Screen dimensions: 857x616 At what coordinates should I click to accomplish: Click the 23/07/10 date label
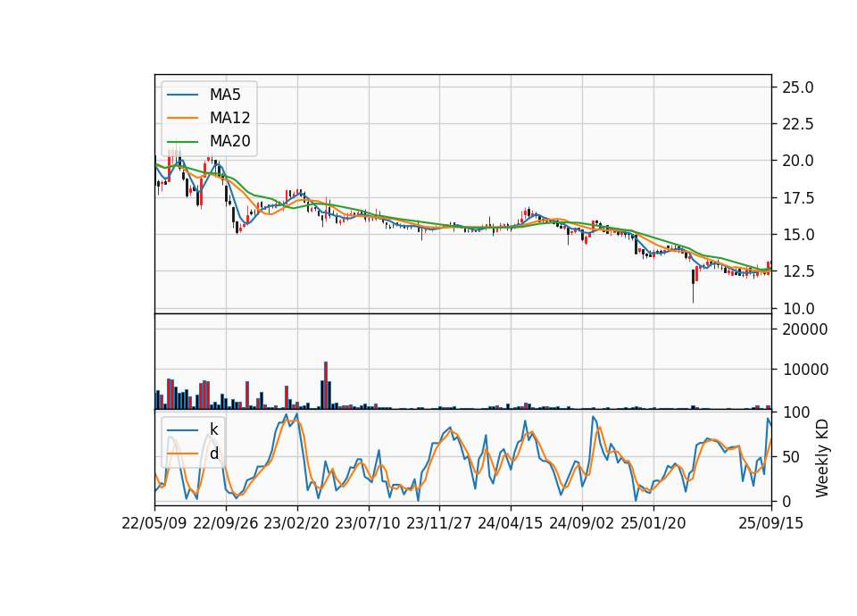coord(368,523)
